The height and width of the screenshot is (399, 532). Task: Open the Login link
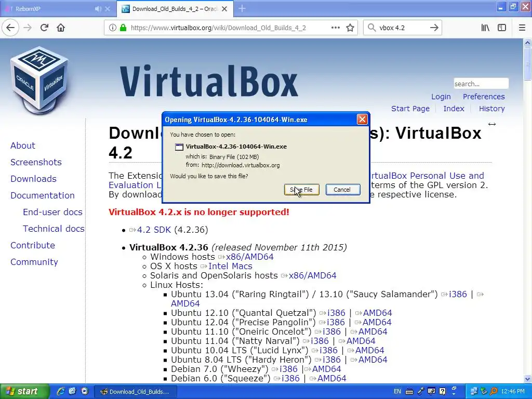click(441, 97)
